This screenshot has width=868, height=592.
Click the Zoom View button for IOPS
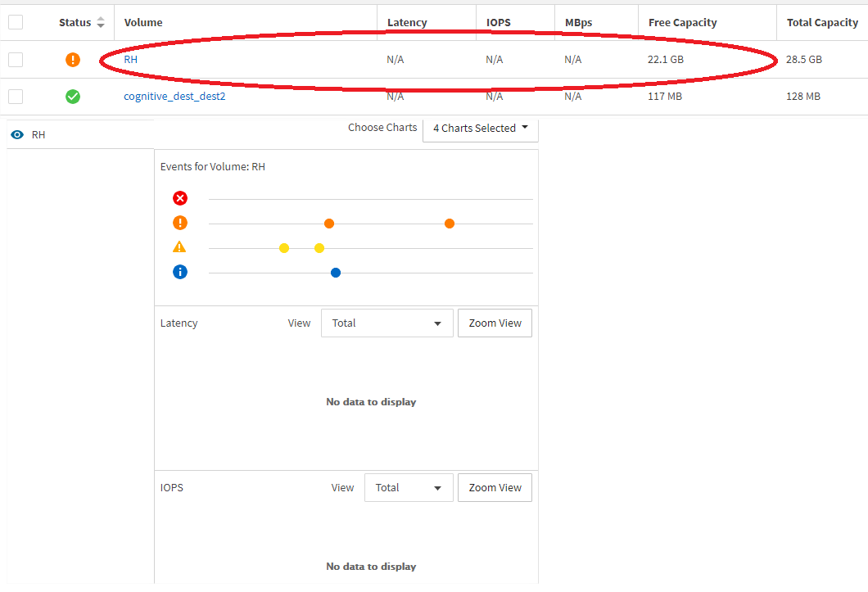(495, 487)
